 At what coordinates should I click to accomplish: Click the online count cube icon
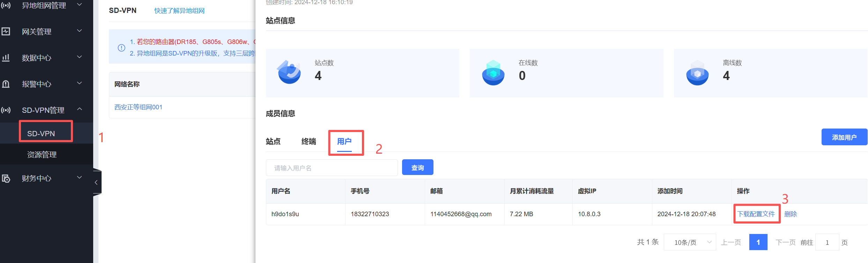click(493, 72)
